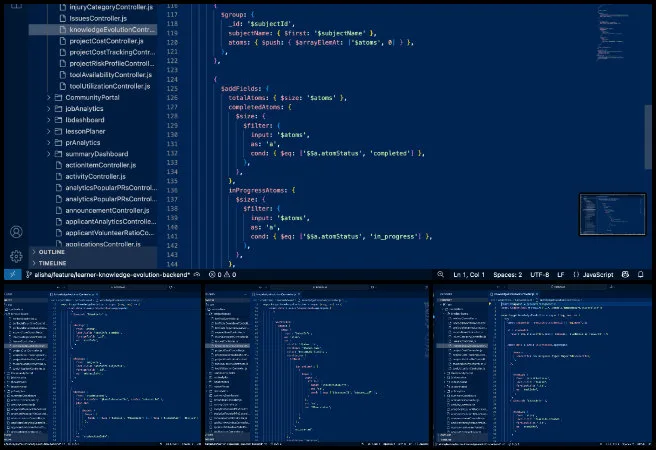This screenshot has height=450, width=656.
Task: Open the notifications bell in status bar
Action: tap(644, 274)
